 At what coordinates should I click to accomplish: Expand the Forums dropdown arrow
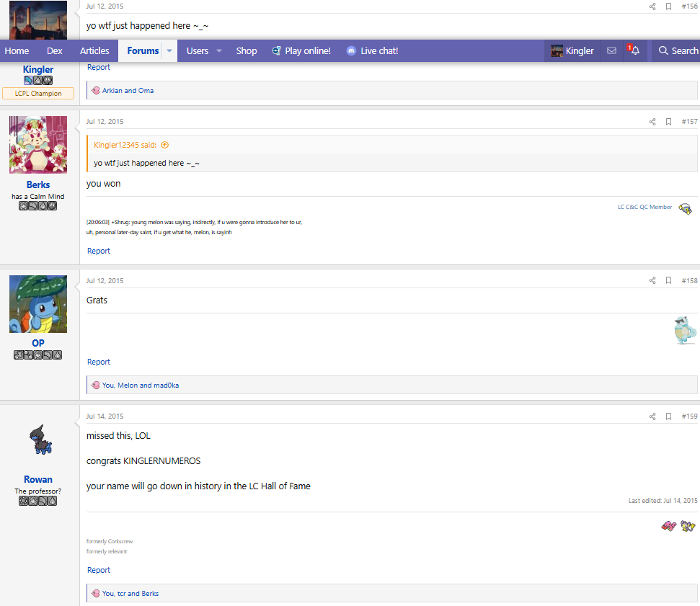coord(169,51)
